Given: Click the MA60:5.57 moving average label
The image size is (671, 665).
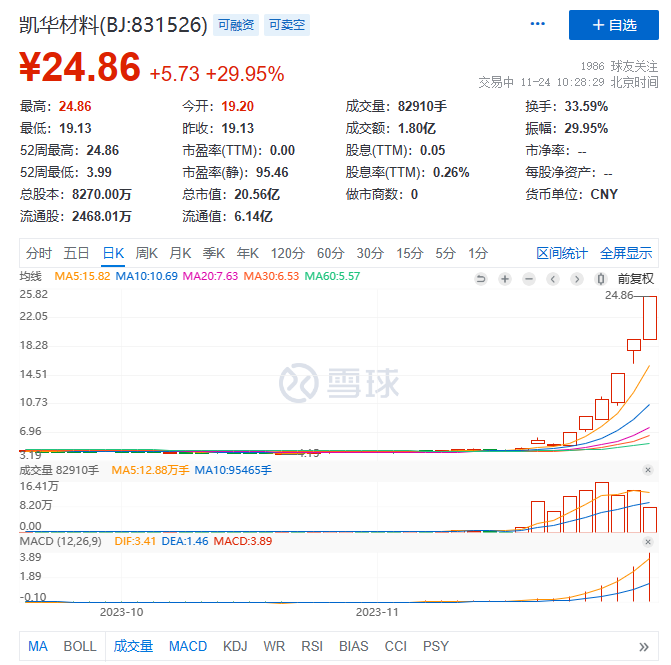Looking at the screenshot, I should click(332, 276).
